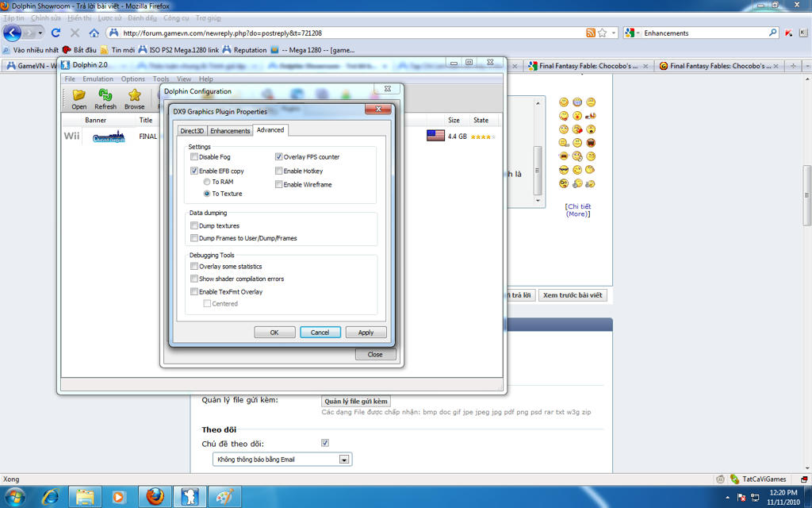Open Windows Explorer folder on taskbar

tap(85, 497)
